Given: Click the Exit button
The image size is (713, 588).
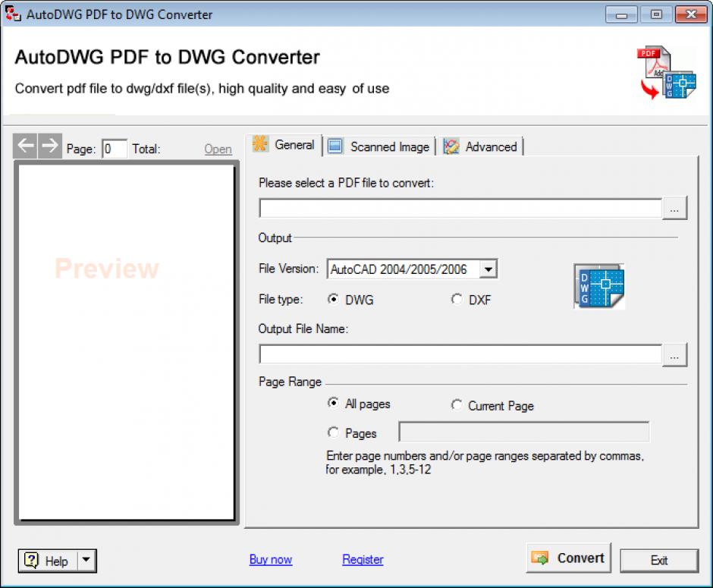Looking at the screenshot, I should pos(659,560).
